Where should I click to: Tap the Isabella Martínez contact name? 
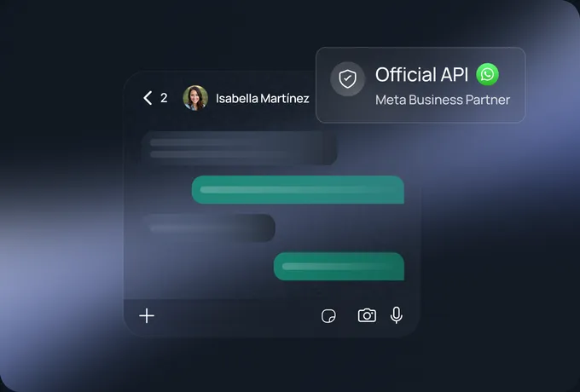[262, 98]
